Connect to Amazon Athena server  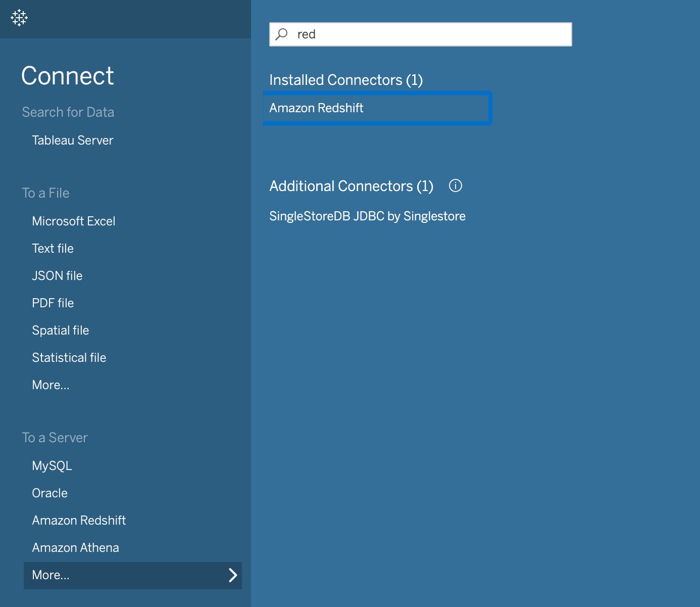[75, 547]
